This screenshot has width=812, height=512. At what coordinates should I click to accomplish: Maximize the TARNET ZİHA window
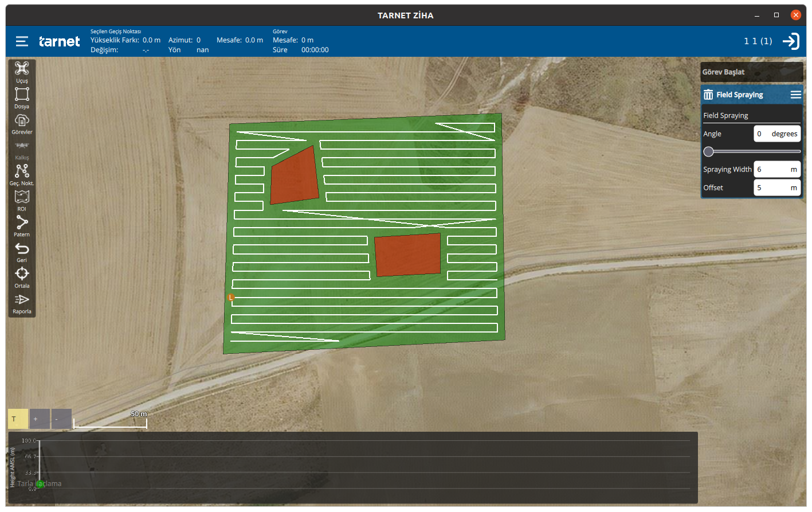(x=776, y=15)
